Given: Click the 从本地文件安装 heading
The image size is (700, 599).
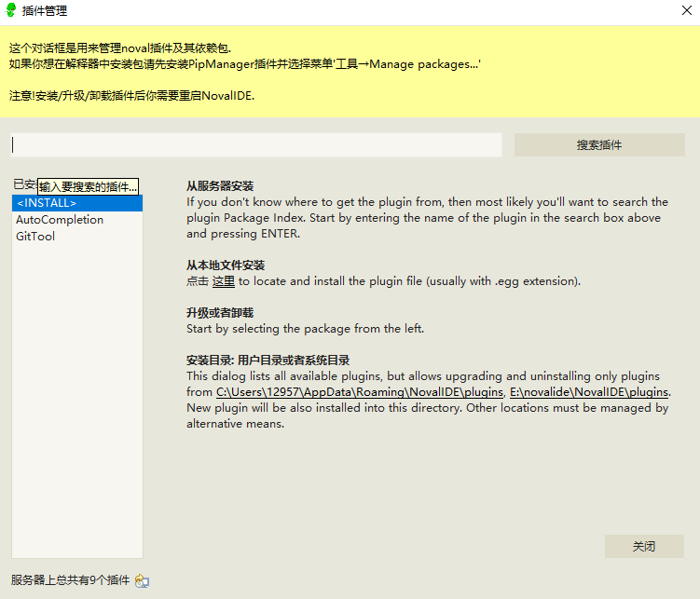Looking at the screenshot, I should point(226,265).
